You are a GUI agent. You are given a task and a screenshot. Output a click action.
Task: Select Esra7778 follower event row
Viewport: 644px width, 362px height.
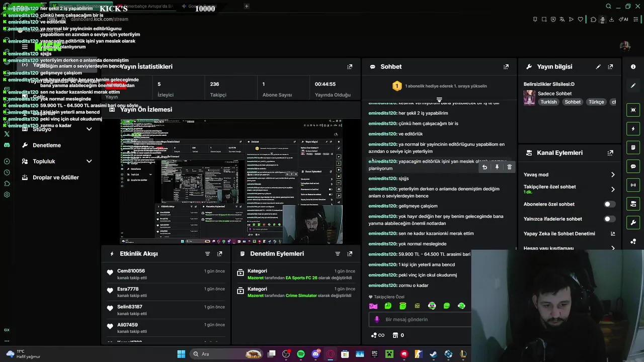(166, 292)
